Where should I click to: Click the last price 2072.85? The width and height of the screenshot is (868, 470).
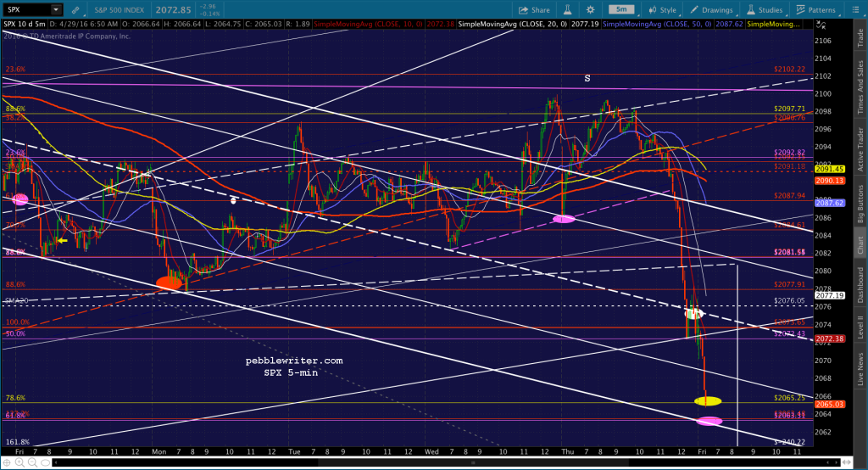pos(173,10)
